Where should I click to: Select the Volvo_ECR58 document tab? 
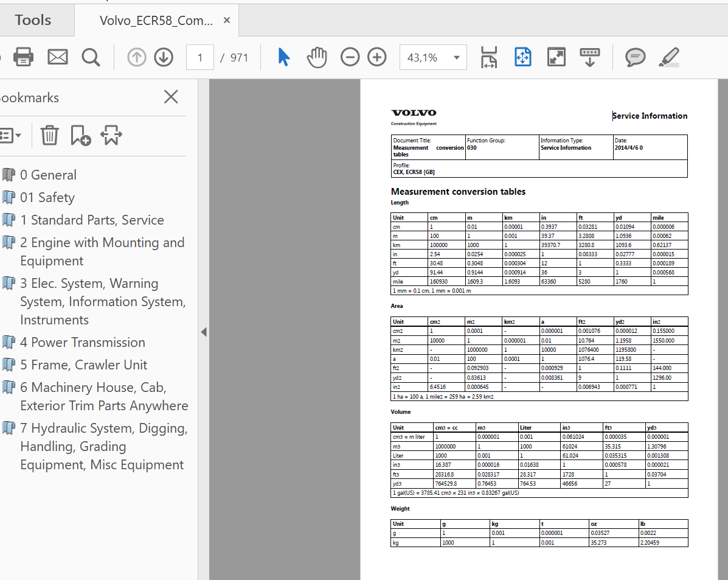click(x=156, y=21)
